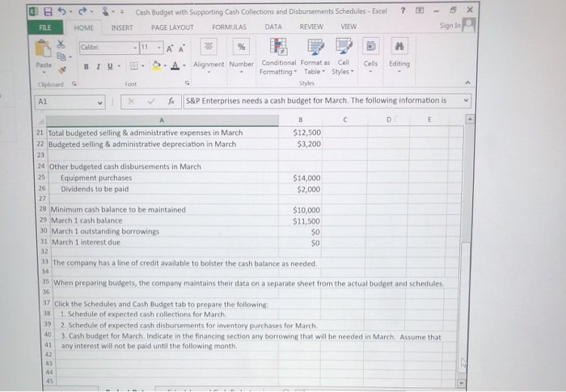Click the Undo arrow icon

[62, 11]
